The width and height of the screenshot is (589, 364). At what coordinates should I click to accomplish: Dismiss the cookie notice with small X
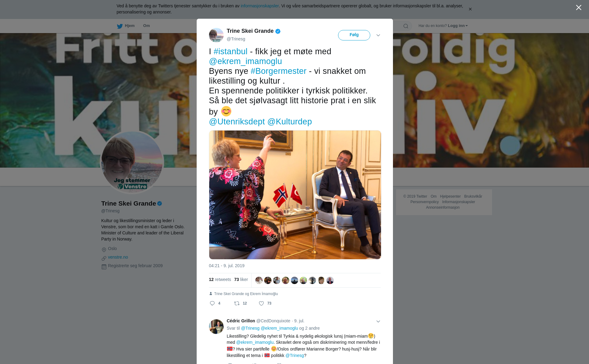[x=470, y=9]
